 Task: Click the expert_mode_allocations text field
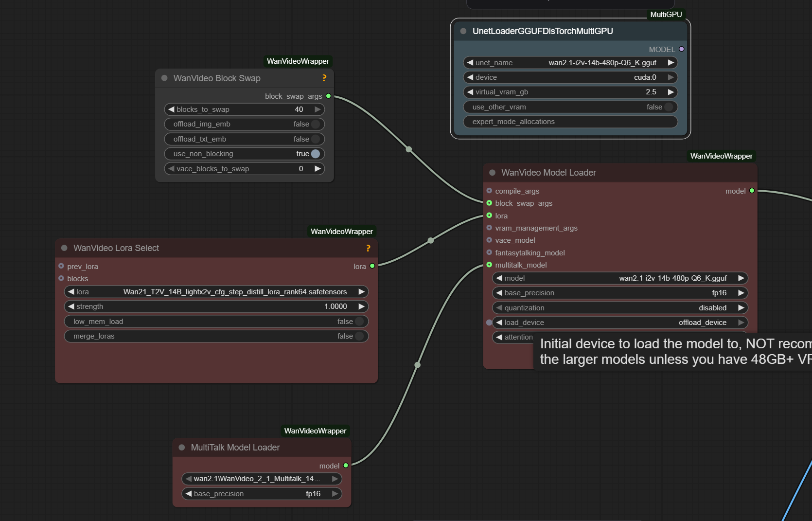tap(570, 122)
